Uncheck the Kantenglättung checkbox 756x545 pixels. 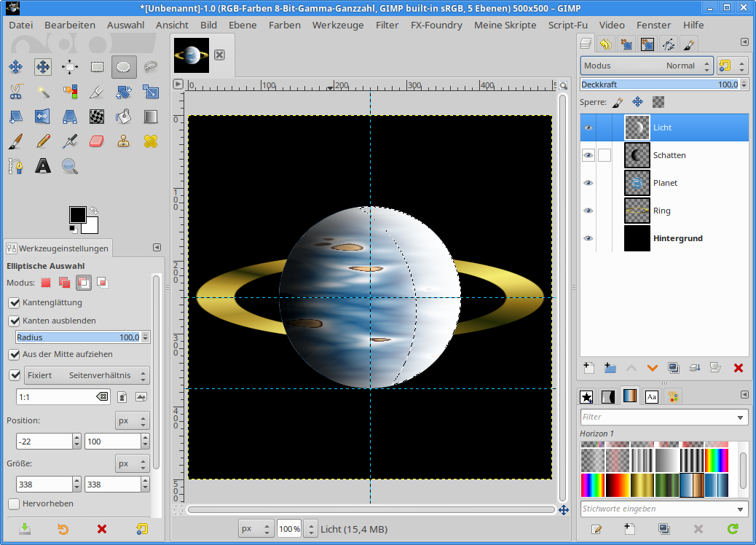coord(14,302)
